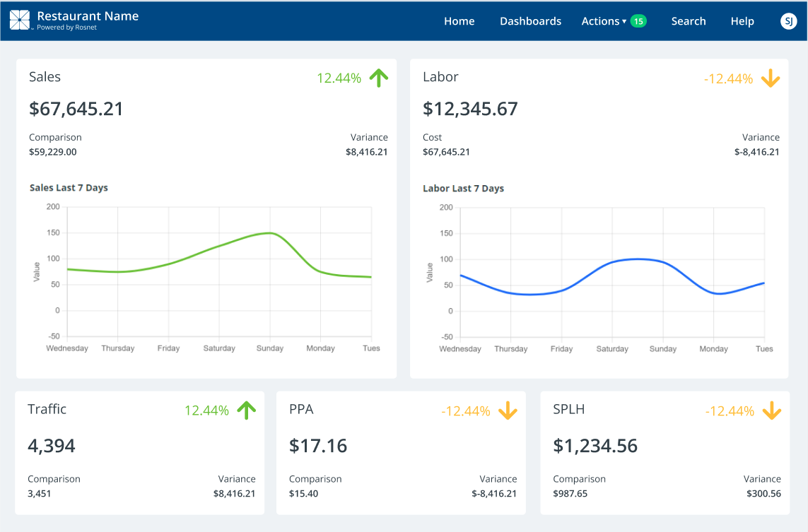Viewport: 808px width, 532px height.
Task: Click the Help link
Action: click(742, 21)
